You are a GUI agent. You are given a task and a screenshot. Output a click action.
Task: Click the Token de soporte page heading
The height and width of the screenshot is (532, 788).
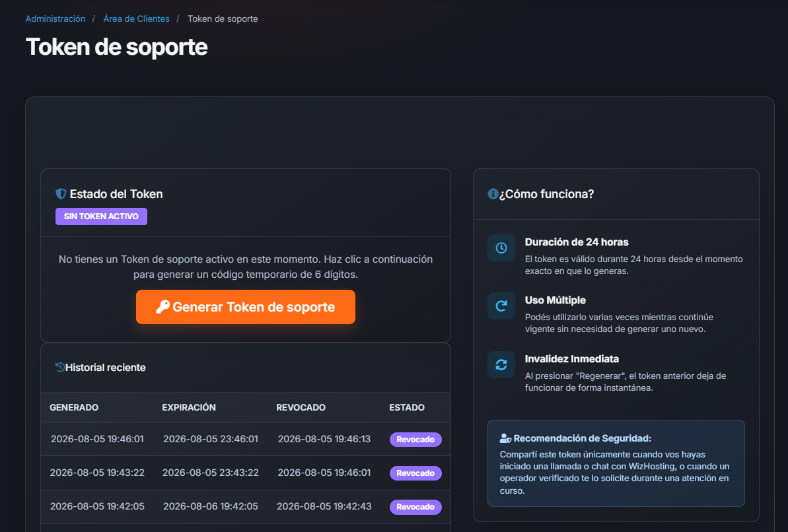[x=117, y=48]
